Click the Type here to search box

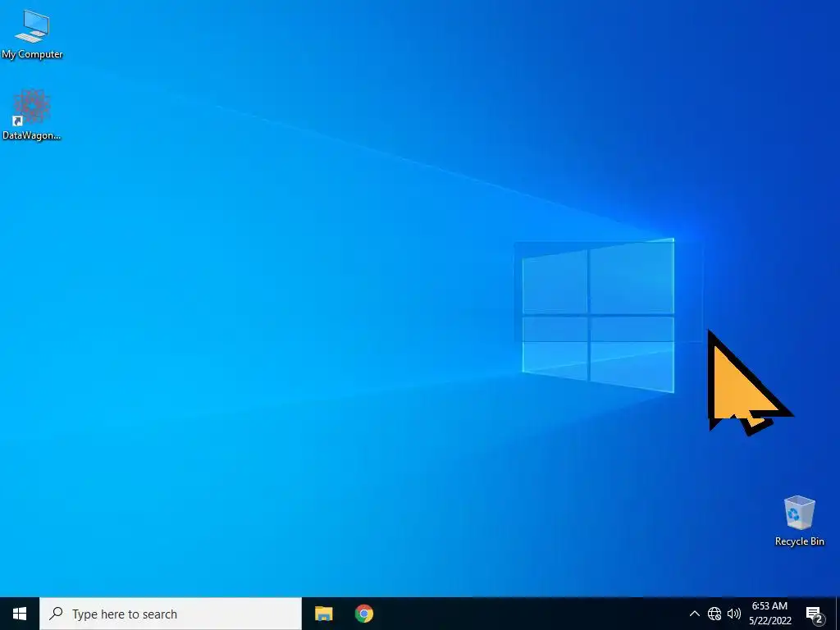tap(171, 614)
